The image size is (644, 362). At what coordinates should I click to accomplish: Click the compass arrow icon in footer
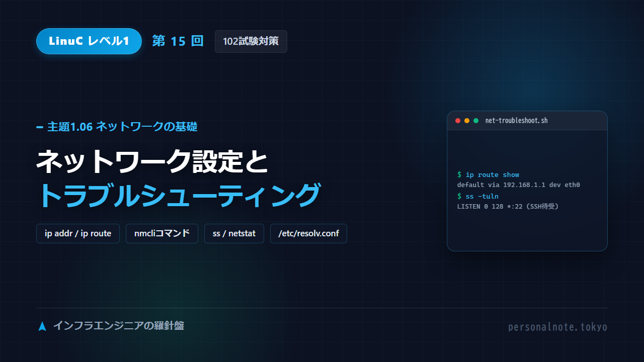coord(42,326)
